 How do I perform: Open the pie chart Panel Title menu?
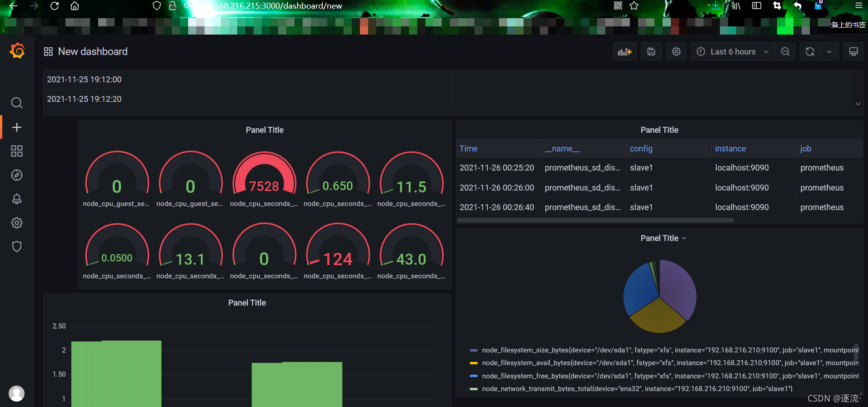click(663, 238)
